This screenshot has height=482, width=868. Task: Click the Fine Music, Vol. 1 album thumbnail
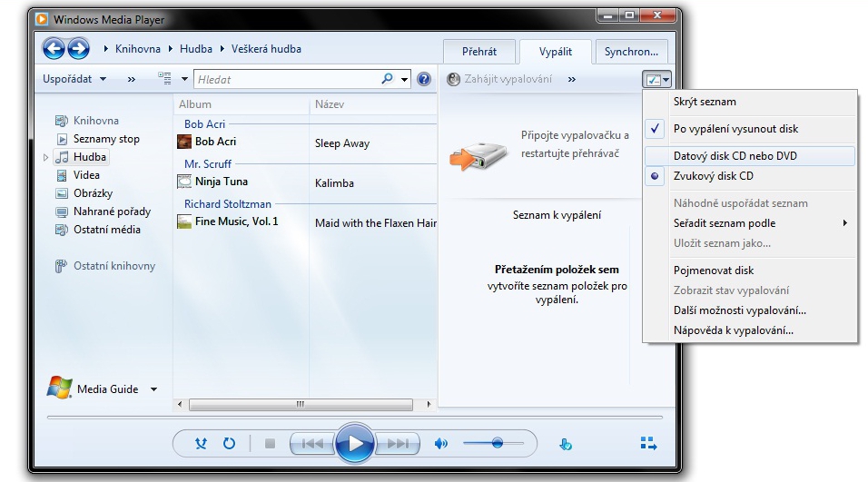click(x=184, y=221)
